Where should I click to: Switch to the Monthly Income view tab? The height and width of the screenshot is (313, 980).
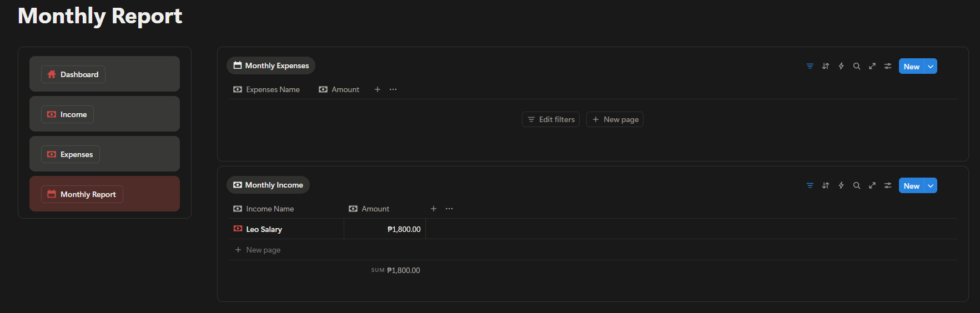(x=268, y=185)
